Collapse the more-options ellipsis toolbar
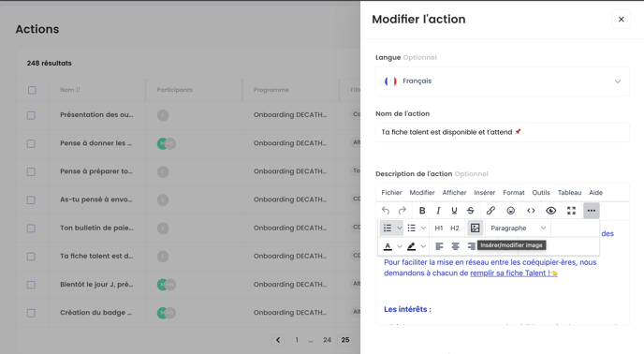This screenshot has width=644, height=354. [x=591, y=211]
